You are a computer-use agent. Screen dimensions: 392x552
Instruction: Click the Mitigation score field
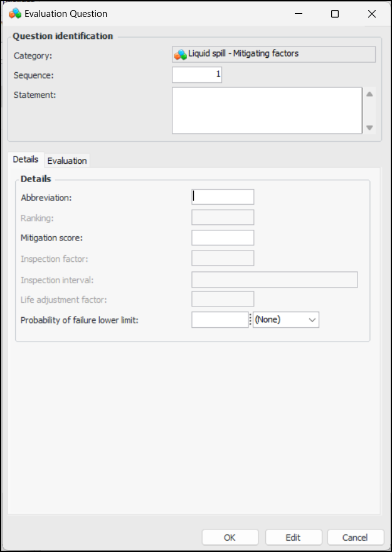(223, 237)
